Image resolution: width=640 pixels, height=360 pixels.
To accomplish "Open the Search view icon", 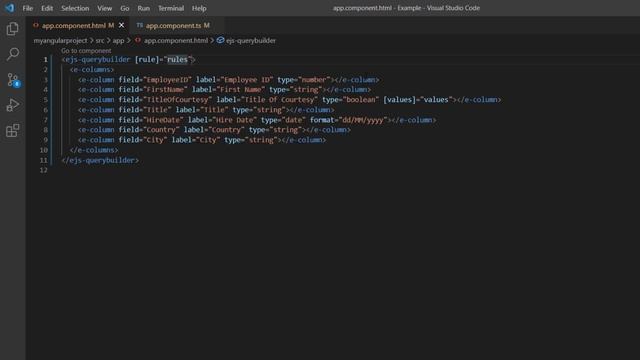I will coord(13,54).
